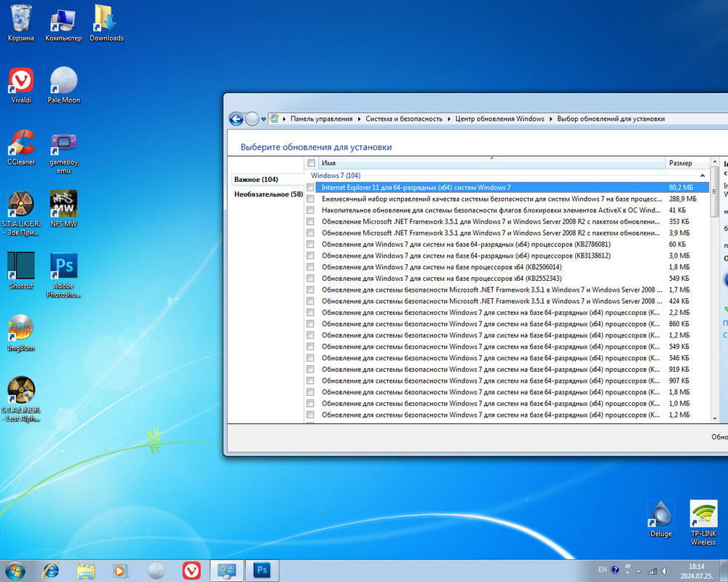Go to Центр обновления Windows breadcrumb
This screenshot has height=582, width=728.
[499, 119]
